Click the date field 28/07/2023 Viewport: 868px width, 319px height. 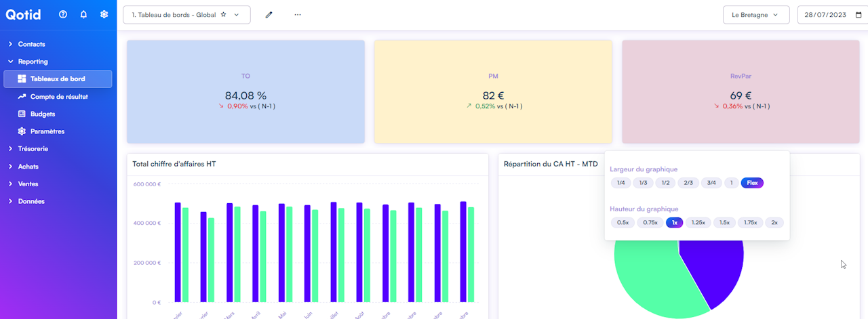pyautogui.click(x=832, y=15)
